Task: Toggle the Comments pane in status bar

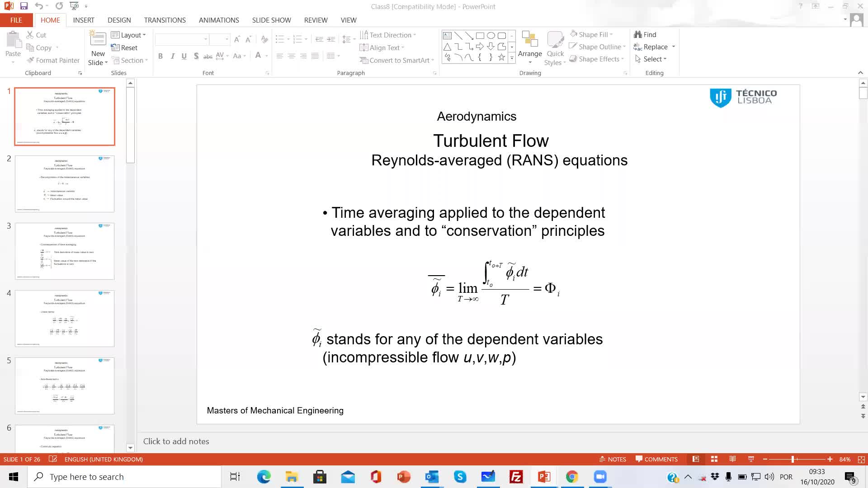Action: [656, 459]
